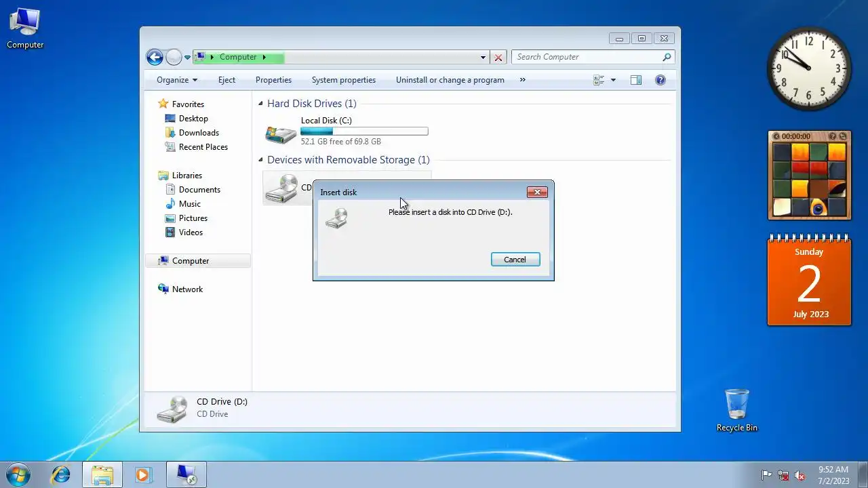Open Explorer help icon
Image resolution: width=868 pixels, height=488 pixels.
pos(660,80)
